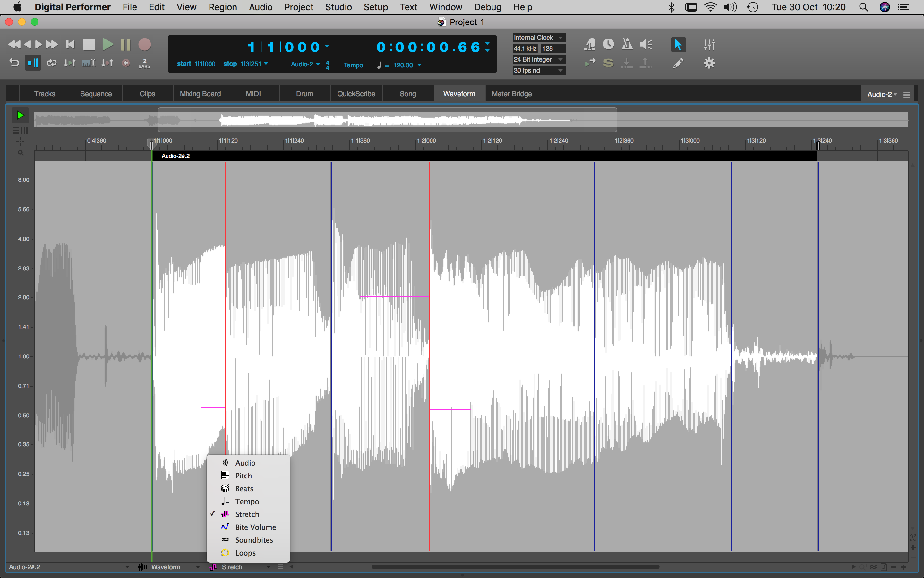The image size is (924, 578).
Task: Click the punch-in down arrow icon
Action: 627,63
